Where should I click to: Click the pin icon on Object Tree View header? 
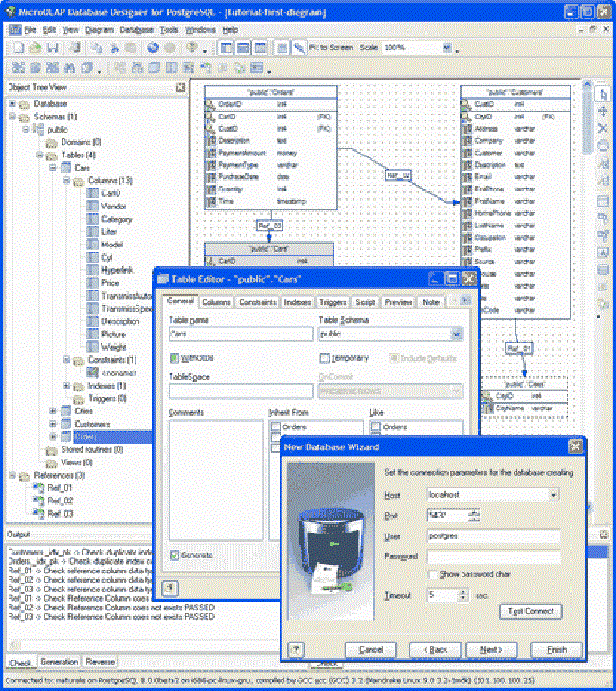tap(180, 87)
